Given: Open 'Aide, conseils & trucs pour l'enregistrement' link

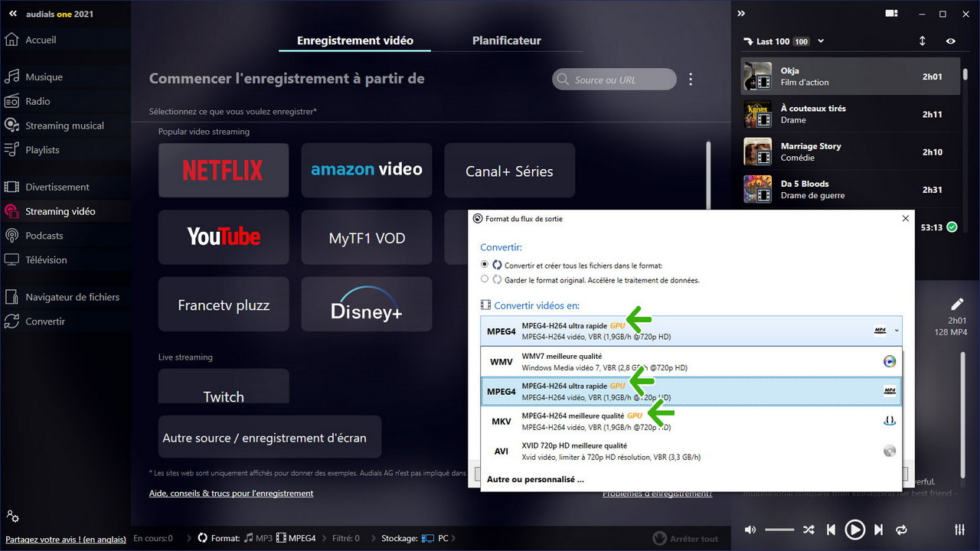Looking at the screenshot, I should click(231, 494).
